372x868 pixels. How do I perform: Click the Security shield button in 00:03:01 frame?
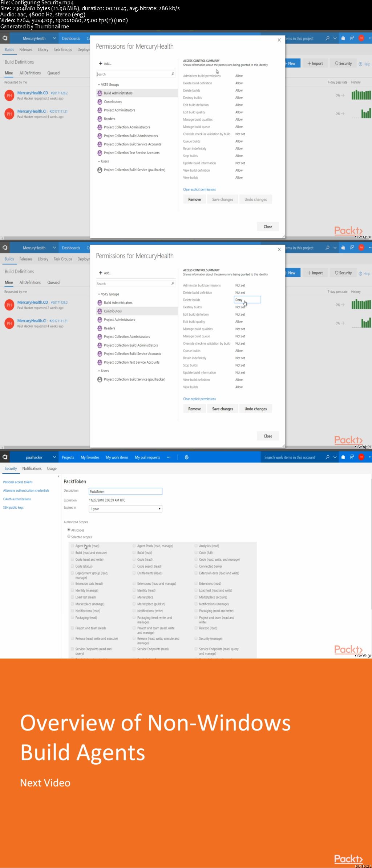343,63
